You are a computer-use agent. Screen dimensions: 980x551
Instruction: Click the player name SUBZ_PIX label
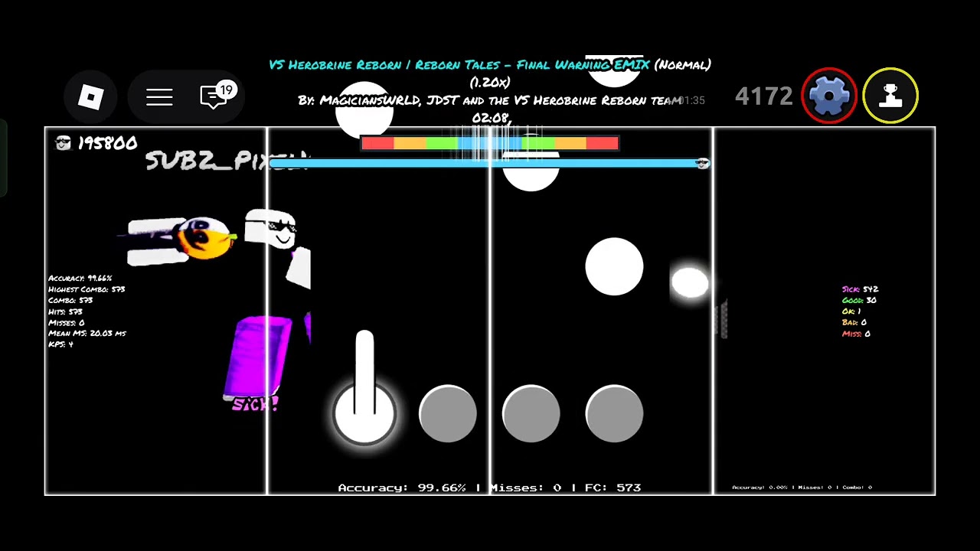[x=227, y=161]
